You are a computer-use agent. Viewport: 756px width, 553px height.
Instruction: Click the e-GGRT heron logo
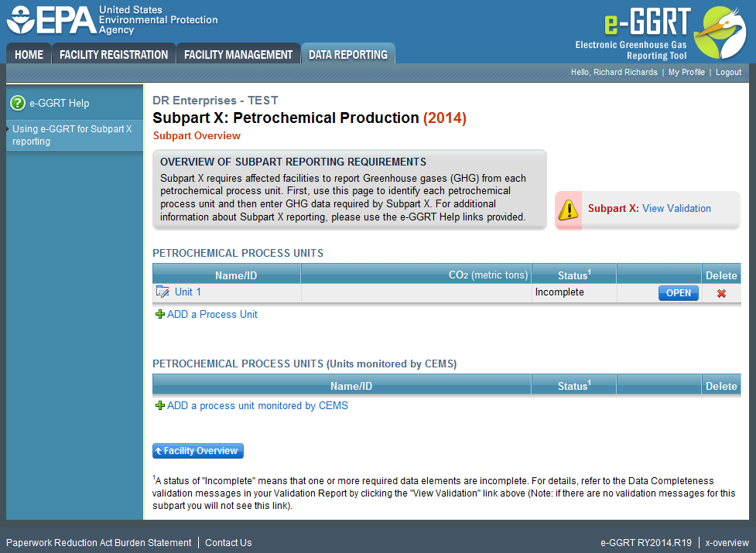point(720,32)
